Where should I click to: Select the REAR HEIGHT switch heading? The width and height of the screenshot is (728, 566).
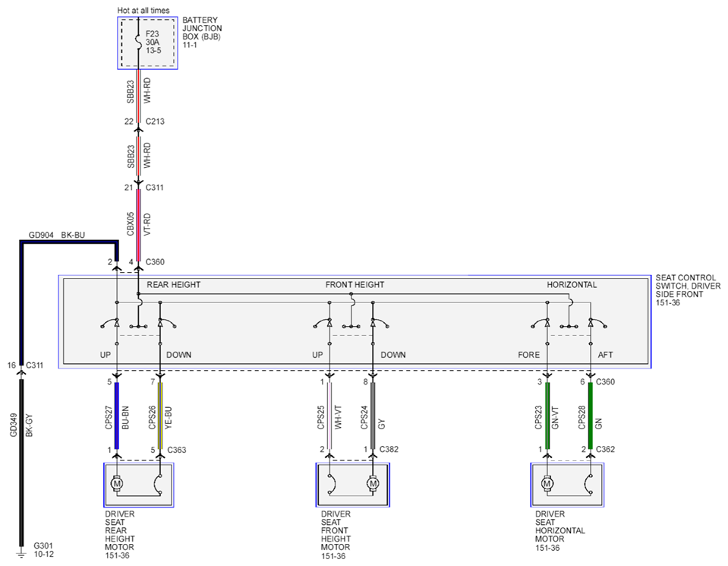[174, 285]
